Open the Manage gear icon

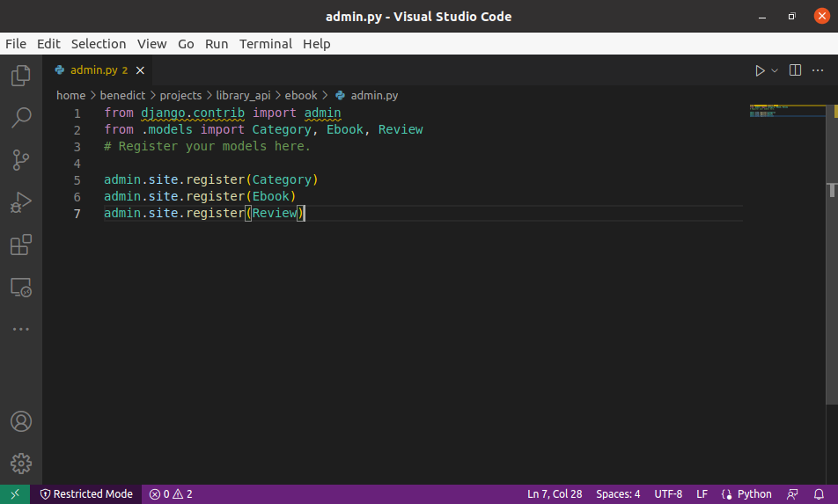point(21,464)
